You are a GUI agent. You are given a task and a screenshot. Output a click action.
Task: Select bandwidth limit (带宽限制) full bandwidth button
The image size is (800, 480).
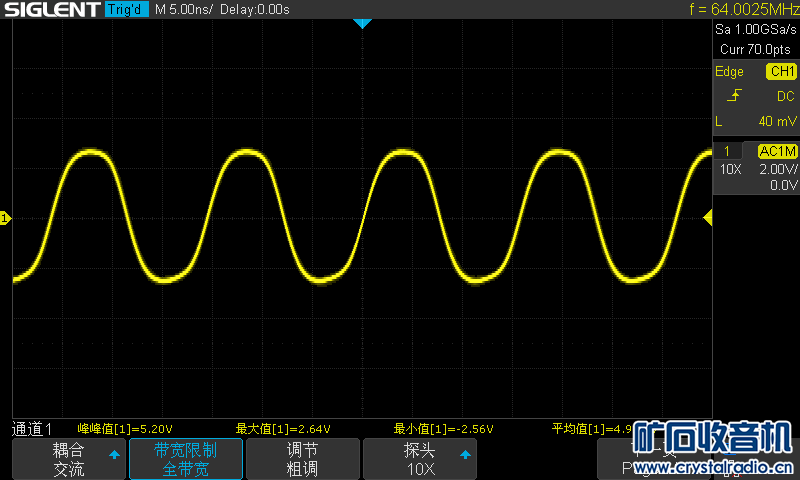click(186, 459)
